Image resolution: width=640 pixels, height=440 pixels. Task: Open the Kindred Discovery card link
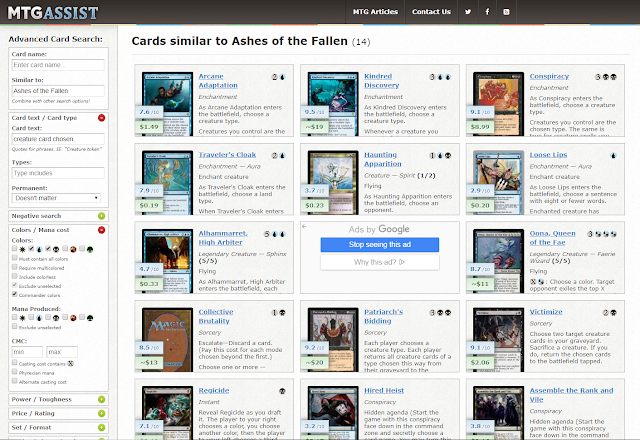pos(382,81)
